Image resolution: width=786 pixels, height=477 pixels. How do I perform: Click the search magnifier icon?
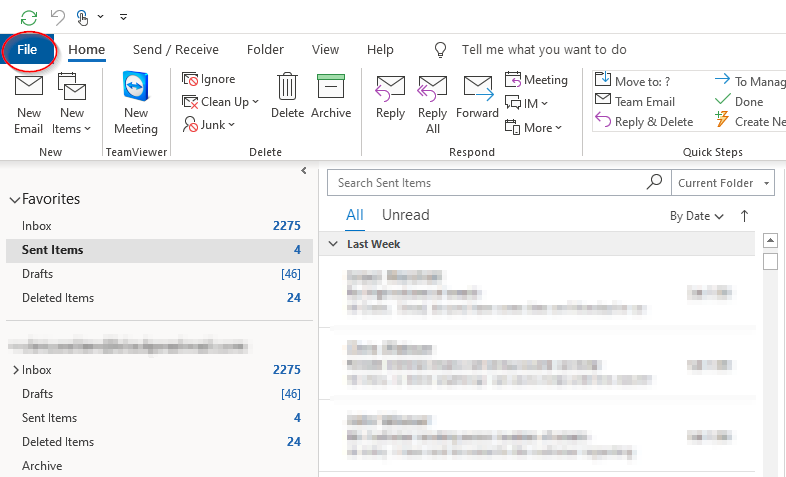(x=654, y=183)
